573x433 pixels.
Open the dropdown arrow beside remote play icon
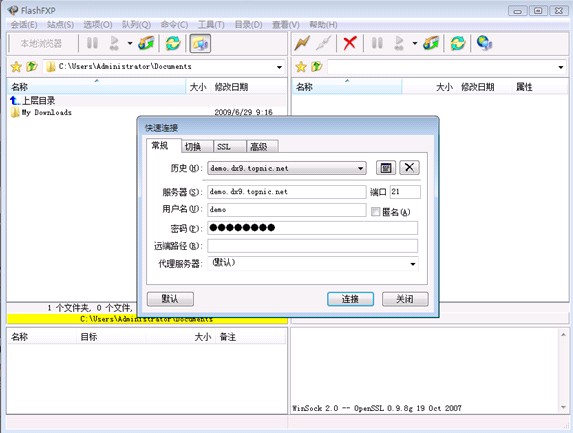coord(415,43)
